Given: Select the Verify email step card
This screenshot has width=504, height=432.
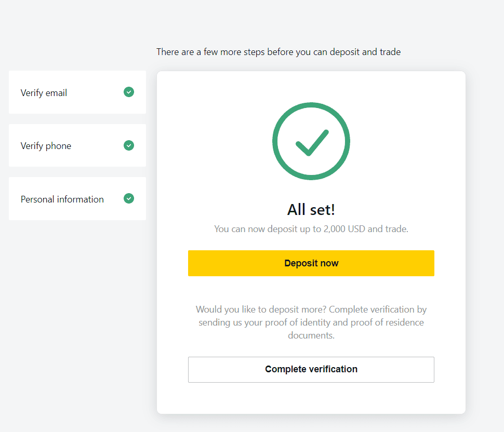Looking at the screenshot, I should (x=77, y=92).
